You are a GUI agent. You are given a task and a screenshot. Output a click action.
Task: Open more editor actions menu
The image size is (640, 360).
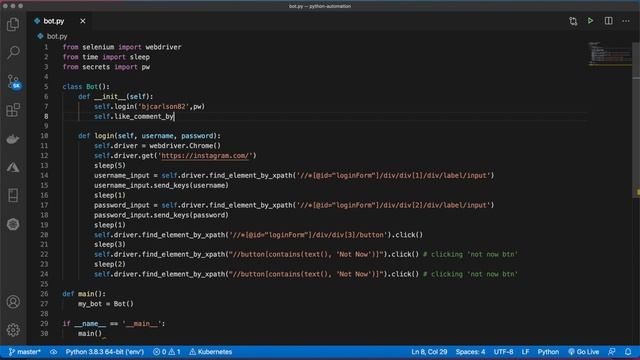(x=626, y=21)
